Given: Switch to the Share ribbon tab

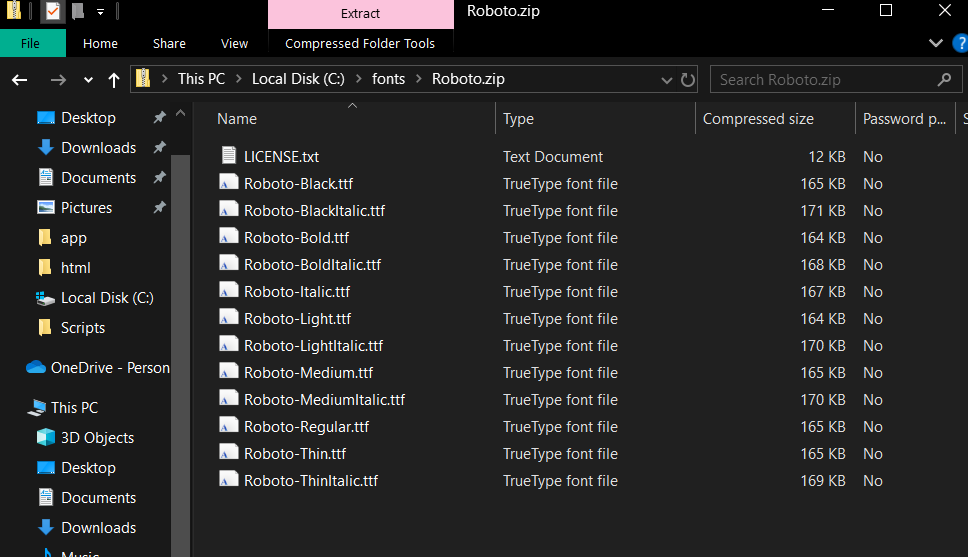Looking at the screenshot, I should (x=169, y=43).
